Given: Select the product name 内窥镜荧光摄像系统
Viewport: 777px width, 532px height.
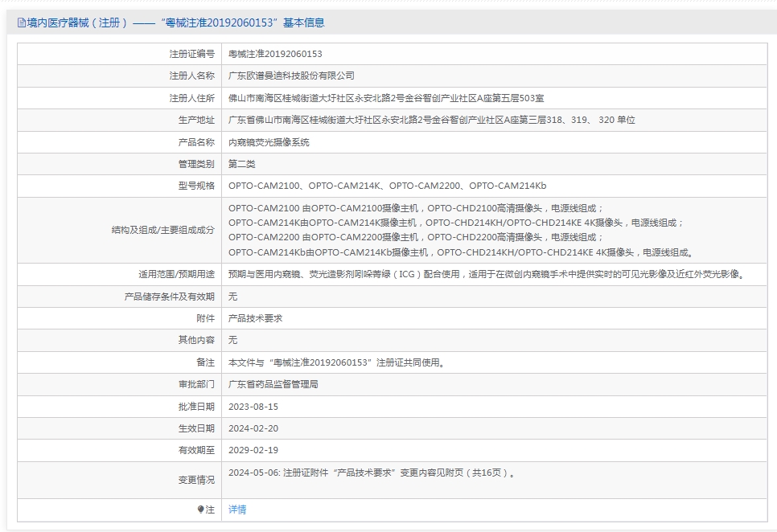Looking at the screenshot, I should coord(269,142).
